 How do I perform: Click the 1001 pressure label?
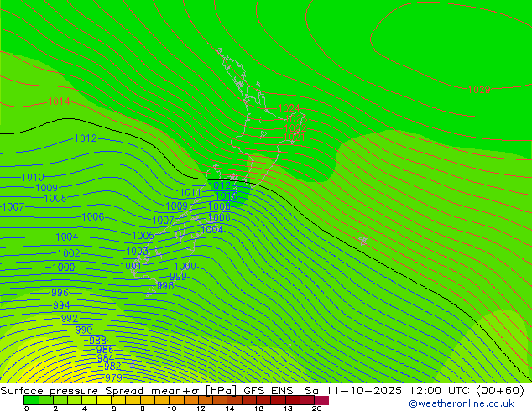[x=131, y=266]
